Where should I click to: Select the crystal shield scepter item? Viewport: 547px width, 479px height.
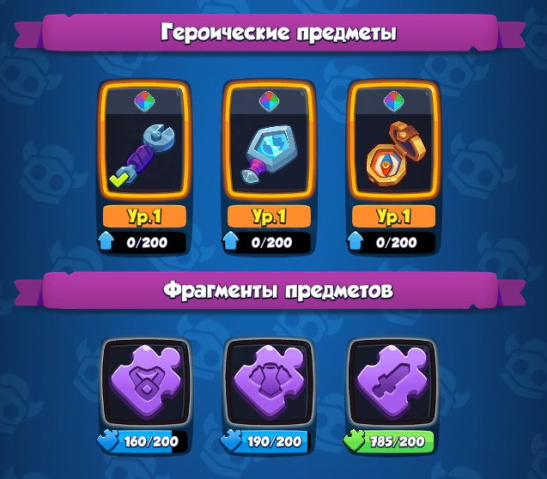(269, 140)
